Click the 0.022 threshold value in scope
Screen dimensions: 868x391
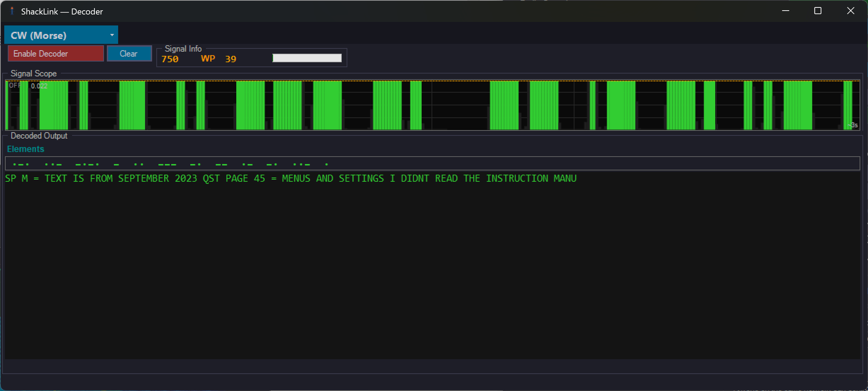[39, 86]
